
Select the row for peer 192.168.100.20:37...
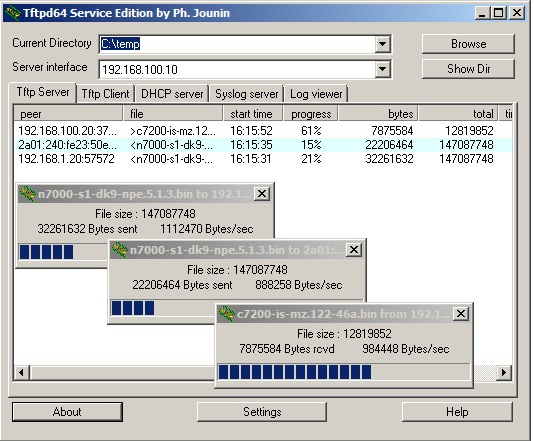(x=263, y=131)
